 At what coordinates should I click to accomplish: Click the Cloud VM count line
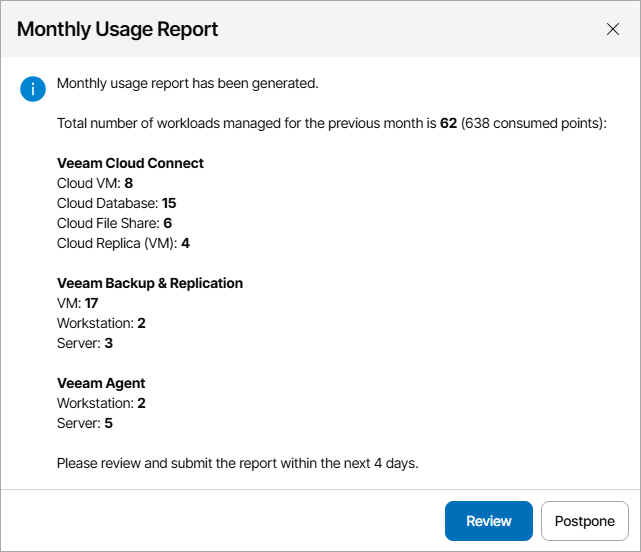point(95,183)
